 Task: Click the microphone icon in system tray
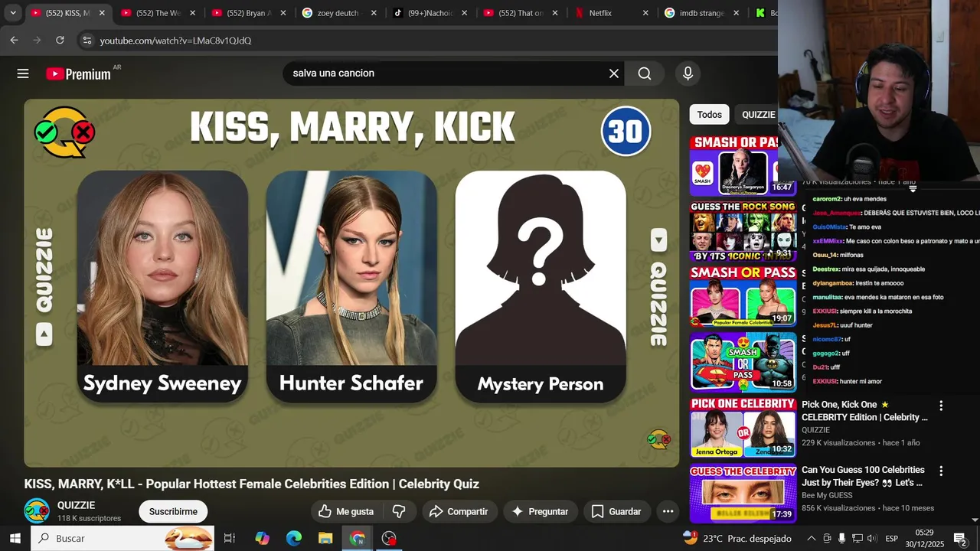[841, 538]
